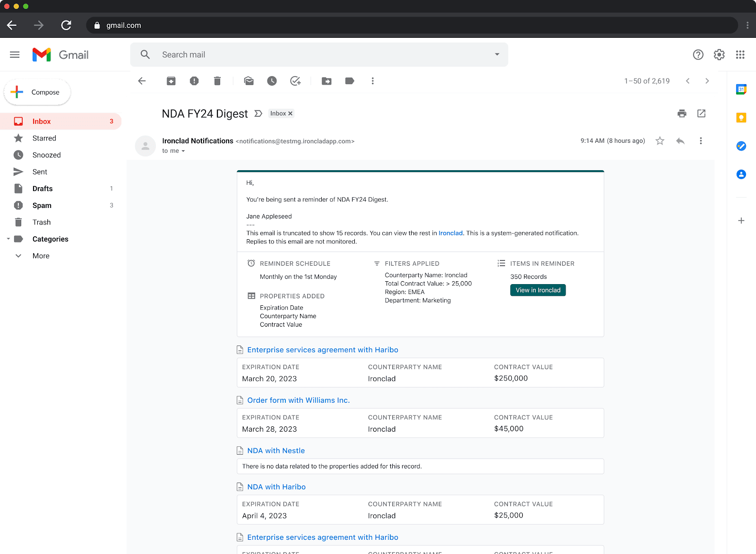This screenshot has height=554, width=756.
Task: Click Monthly on the 1st Monday text
Action: point(298,277)
